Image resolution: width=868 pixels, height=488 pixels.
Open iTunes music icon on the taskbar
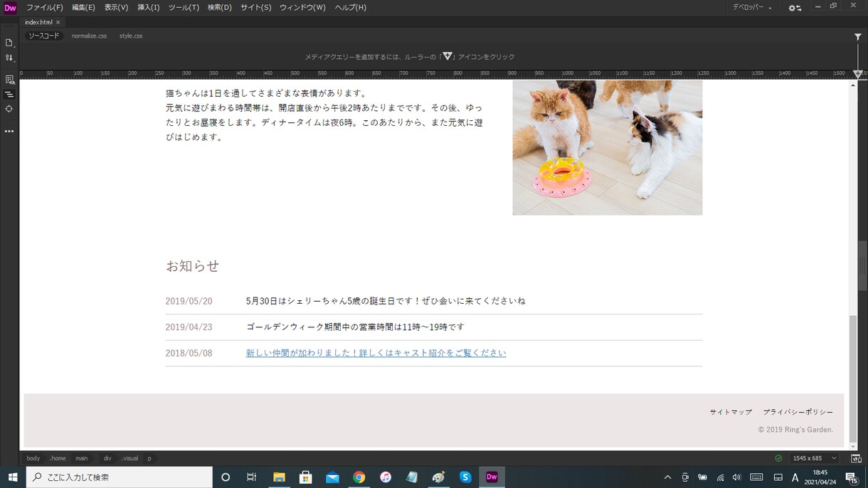pyautogui.click(x=386, y=477)
